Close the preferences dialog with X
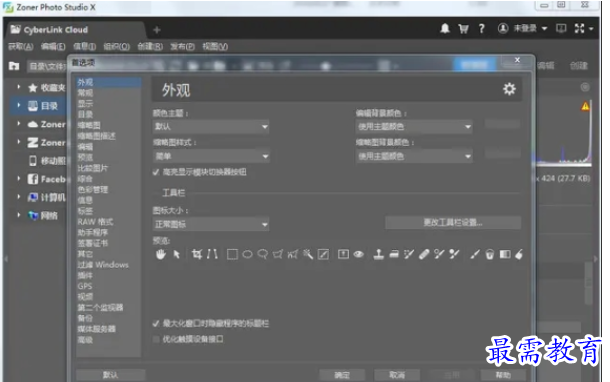Screen dimensions: 610x382 (517, 60)
